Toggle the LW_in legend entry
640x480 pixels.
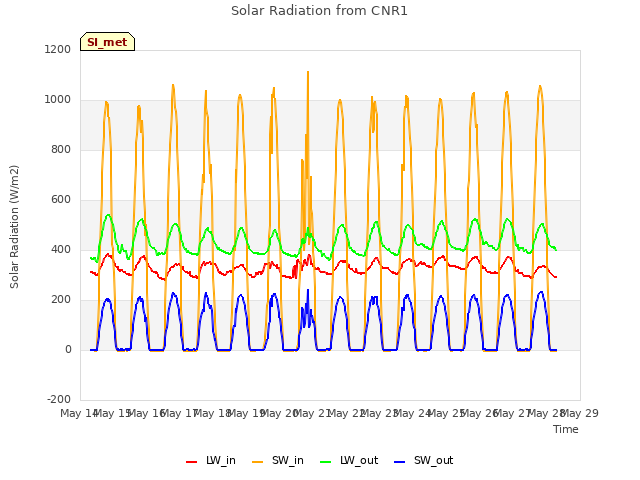[211, 461]
